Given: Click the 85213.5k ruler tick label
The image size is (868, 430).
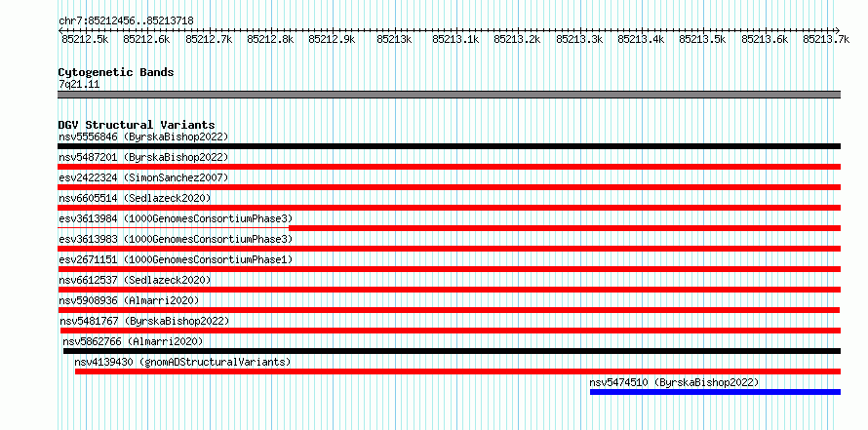Looking at the screenshot, I should point(702,39).
